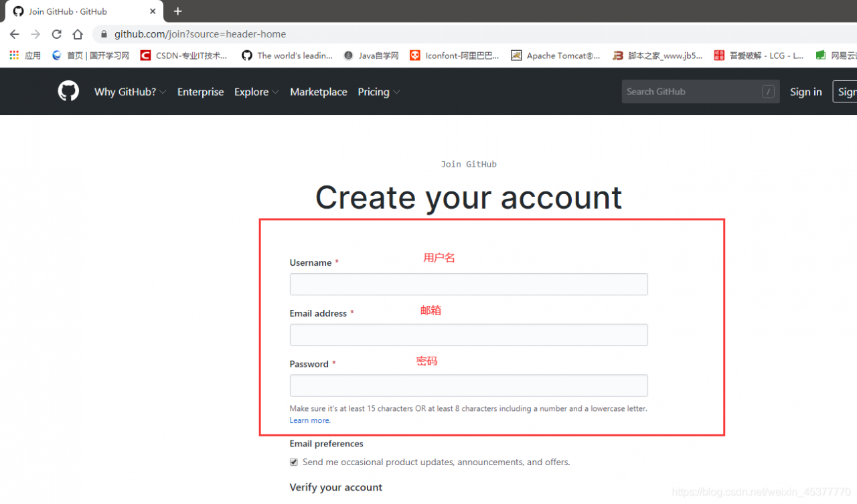Click into the Search GitHub box

700,92
